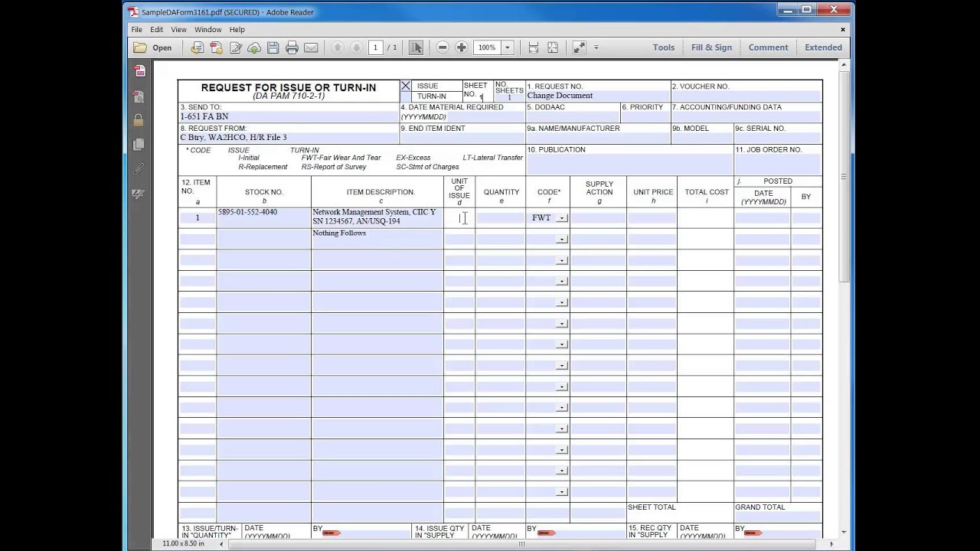
Task: Send the file by email envelope icon
Action: coord(311,47)
